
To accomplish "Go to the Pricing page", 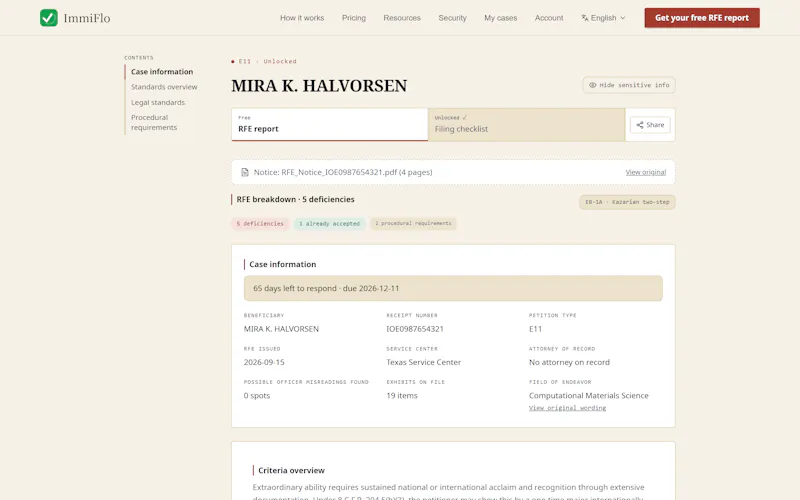I will click(354, 18).
